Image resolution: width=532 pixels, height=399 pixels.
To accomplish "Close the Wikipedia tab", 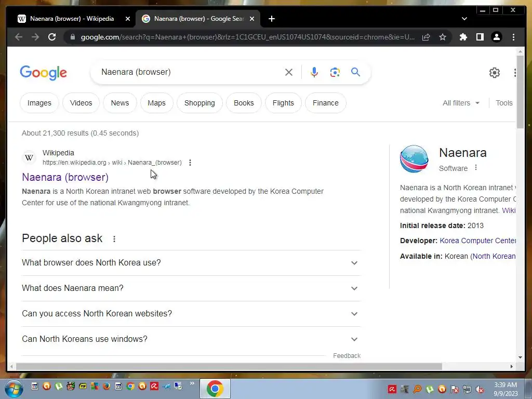I will pyautogui.click(x=128, y=19).
